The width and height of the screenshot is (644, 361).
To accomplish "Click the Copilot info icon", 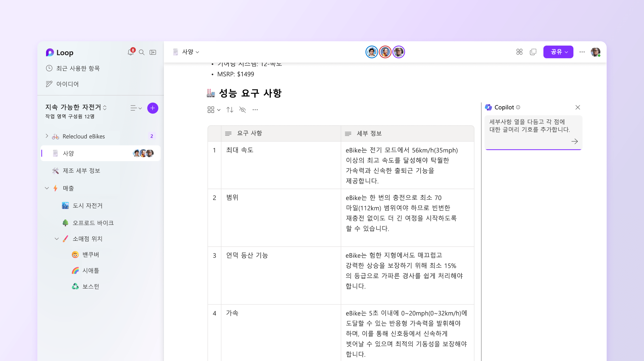I will point(518,107).
